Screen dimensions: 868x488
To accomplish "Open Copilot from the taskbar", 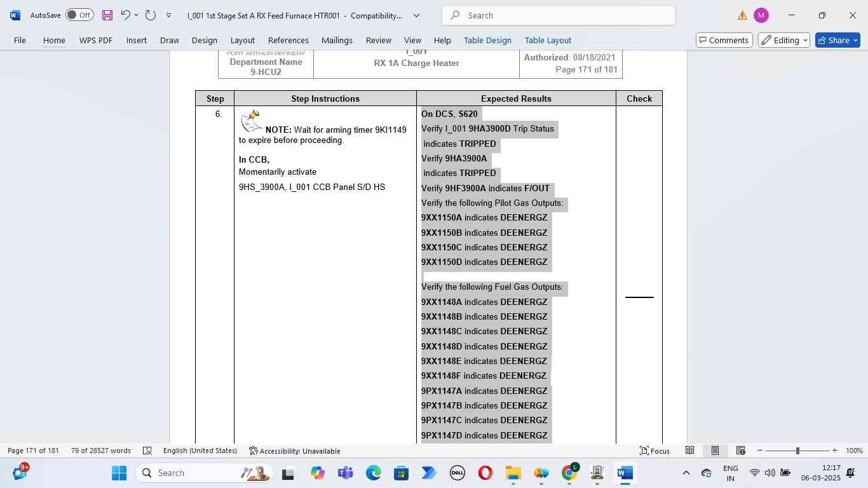I will tap(317, 473).
